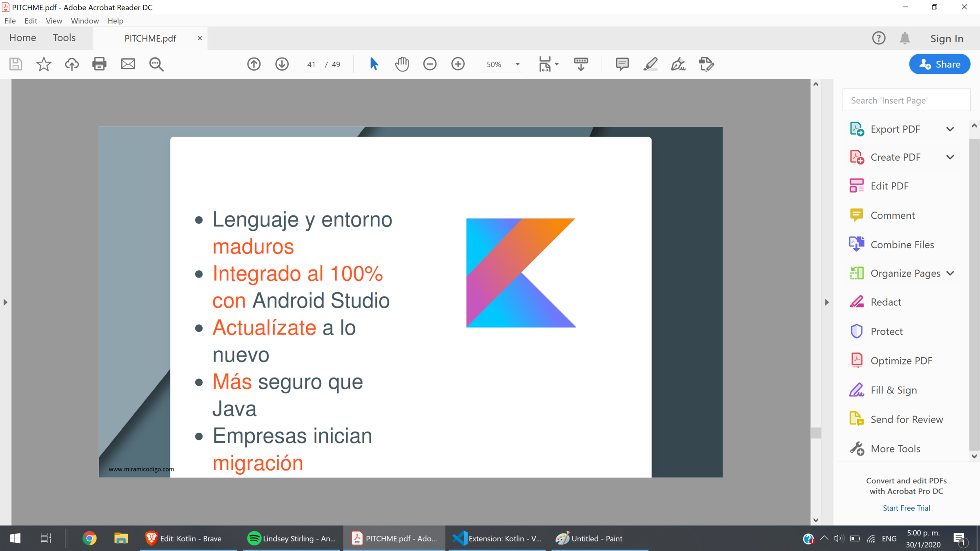The image size is (980, 551).
Task: Open the View menu
Action: 53,21
